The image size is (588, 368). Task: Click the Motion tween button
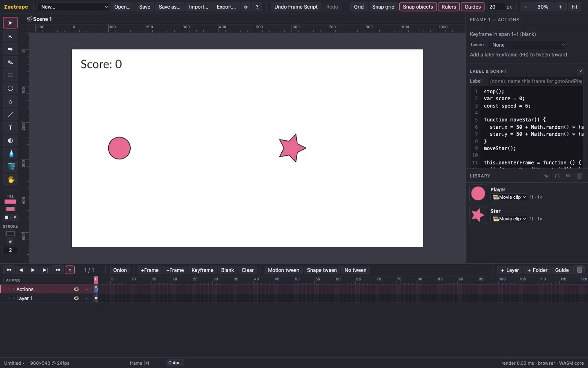(x=283, y=270)
